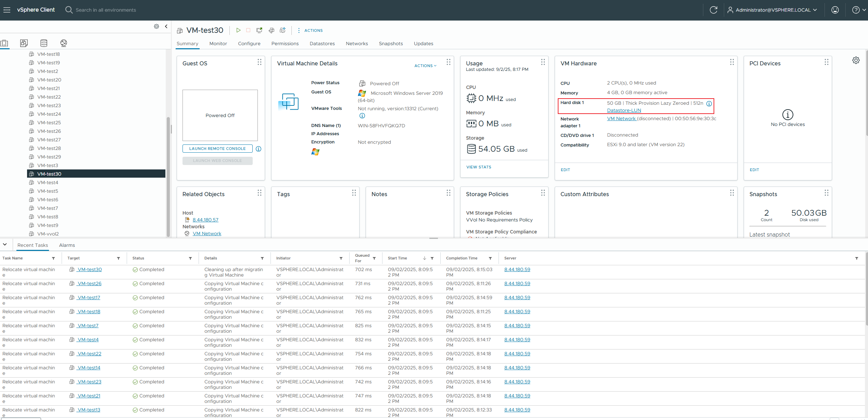Open Task Name column filter

[x=53, y=258]
